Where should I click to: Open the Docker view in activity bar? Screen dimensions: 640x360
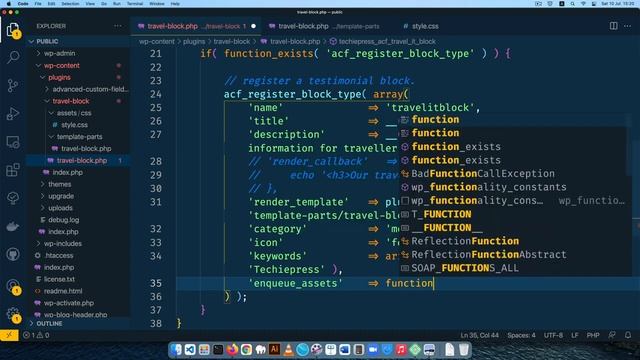click(x=13, y=226)
